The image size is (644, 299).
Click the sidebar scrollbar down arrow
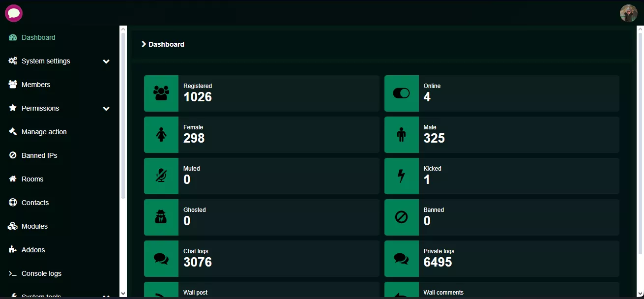[x=123, y=294]
